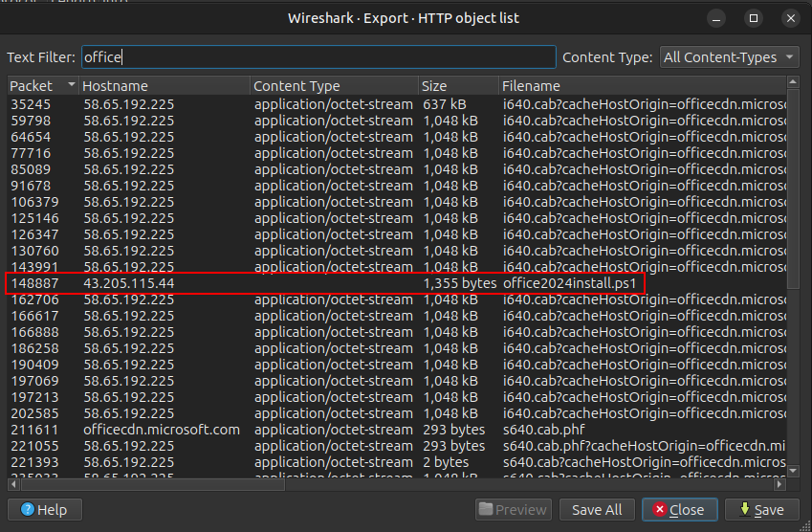Sort by the Size column header
The width and height of the screenshot is (812, 532).
point(457,86)
